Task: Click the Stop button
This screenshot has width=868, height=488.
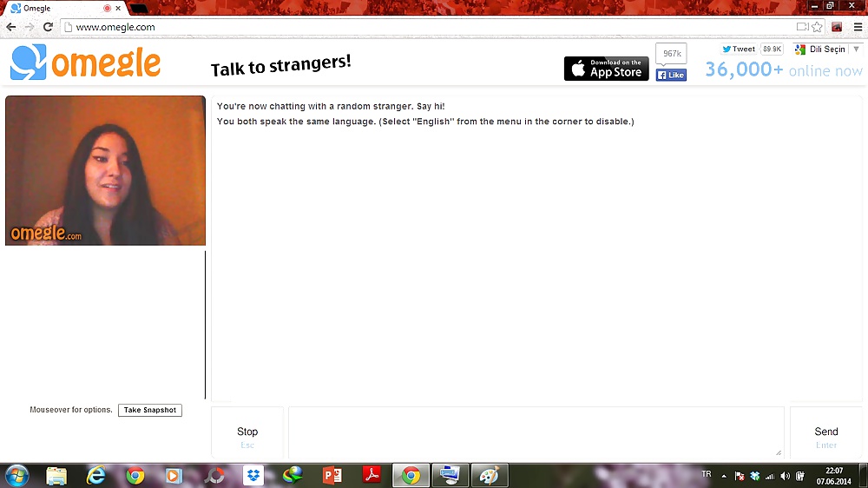Action: 247,432
